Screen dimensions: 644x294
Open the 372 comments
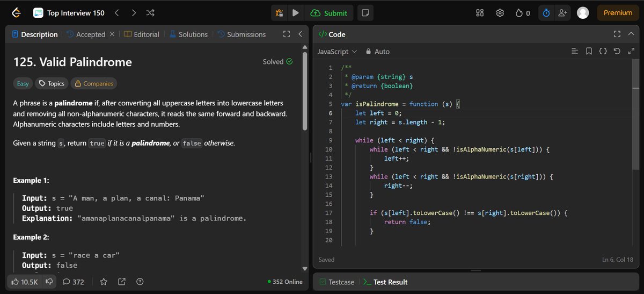[74, 282]
